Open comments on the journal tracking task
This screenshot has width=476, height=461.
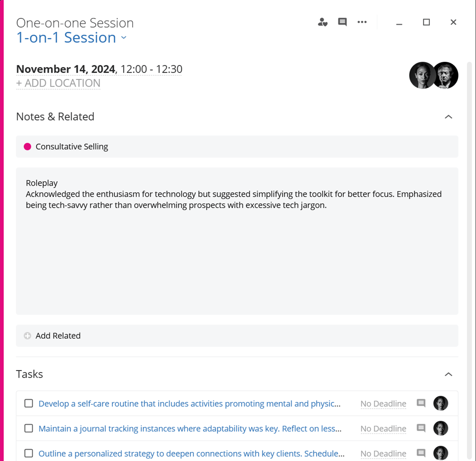pyautogui.click(x=421, y=428)
